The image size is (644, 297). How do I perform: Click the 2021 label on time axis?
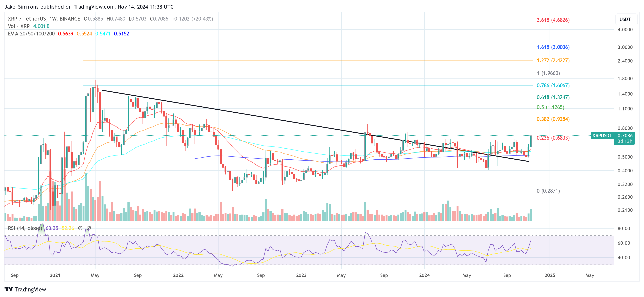coord(55,275)
